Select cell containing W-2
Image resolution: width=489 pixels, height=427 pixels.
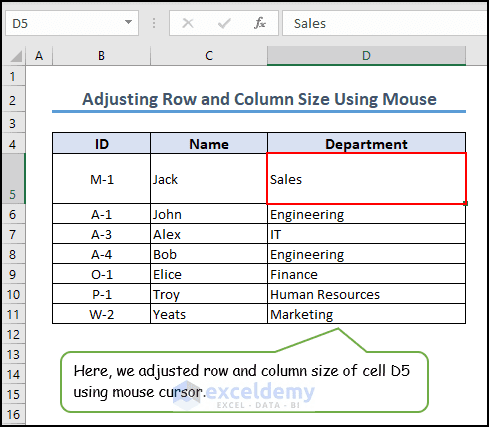pyautogui.click(x=101, y=314)
